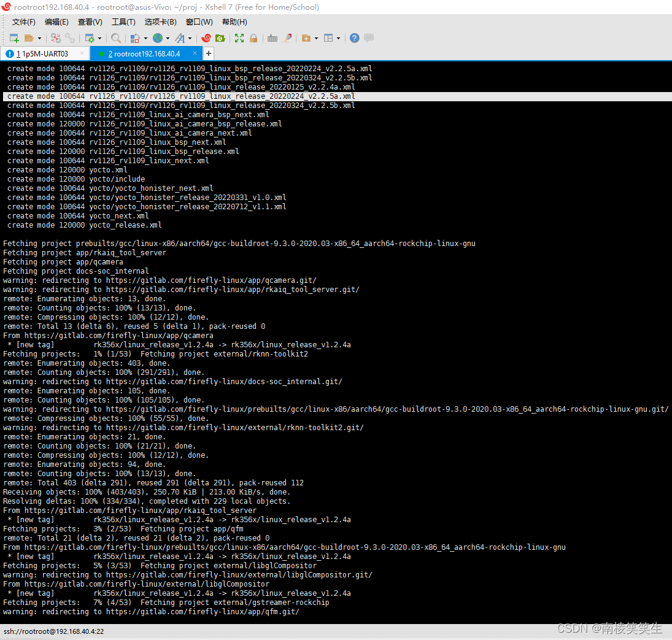Toggle full screen with green arrows icon
Image resolution: width=672 pixels, height=640 pixels.
(239, 38)
